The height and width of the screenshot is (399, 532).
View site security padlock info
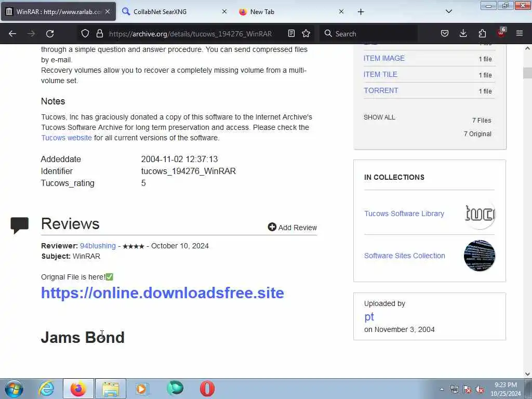tap(99, 34)
